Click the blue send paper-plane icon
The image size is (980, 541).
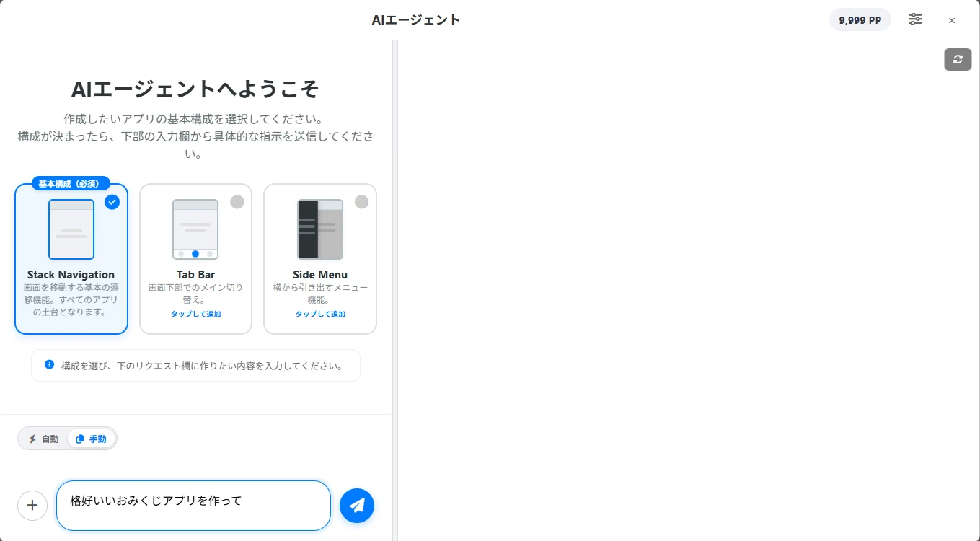357,505
